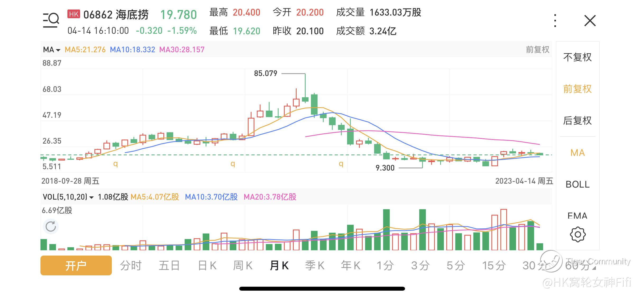Tap the start date 2018-09-28 周五
The image size is (644, 297).
pos(70,181)
